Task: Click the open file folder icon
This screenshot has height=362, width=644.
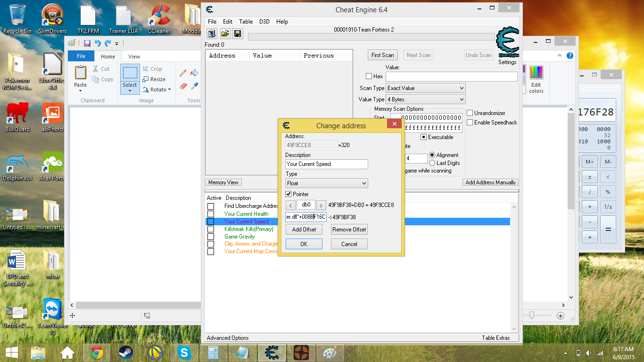Action: (x=225, y=33)
